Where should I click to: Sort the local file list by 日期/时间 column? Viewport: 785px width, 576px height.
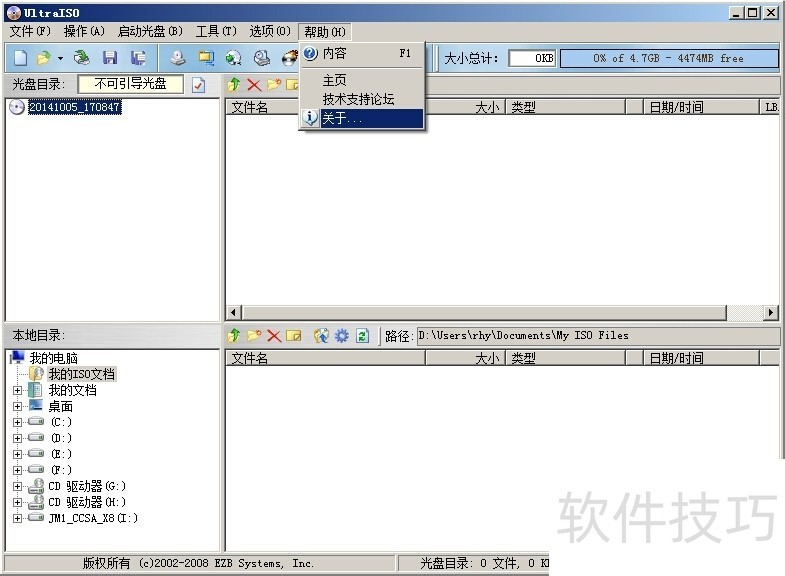pyautogui.click(x=701, y=358)
